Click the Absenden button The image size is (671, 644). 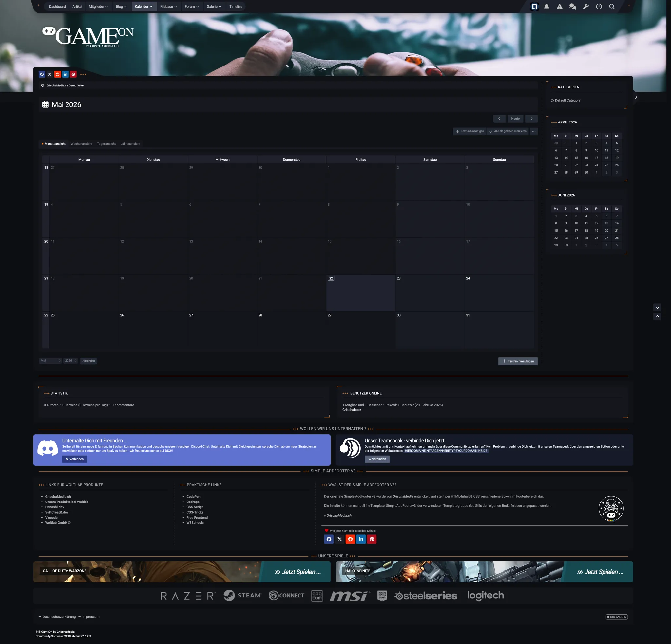[x=88, y=361]
